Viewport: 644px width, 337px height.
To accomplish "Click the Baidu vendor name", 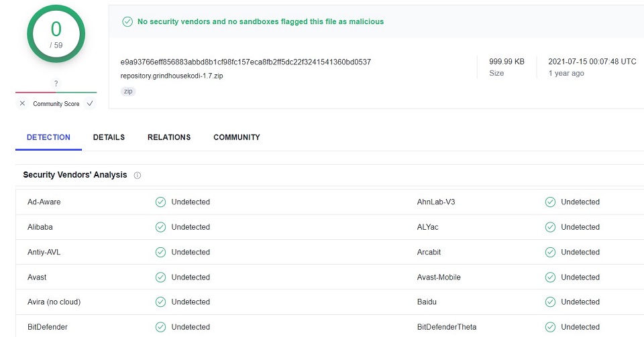I will pyautogui.click(x=427, y=302).
